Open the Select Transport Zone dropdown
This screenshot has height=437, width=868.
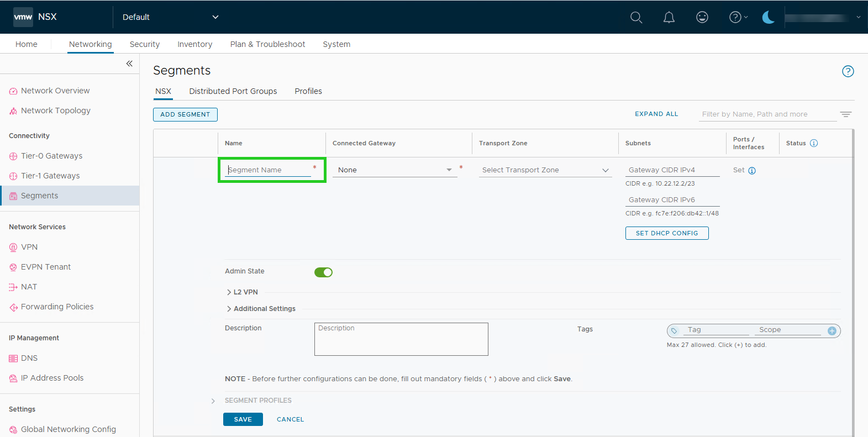coord(545,170)
